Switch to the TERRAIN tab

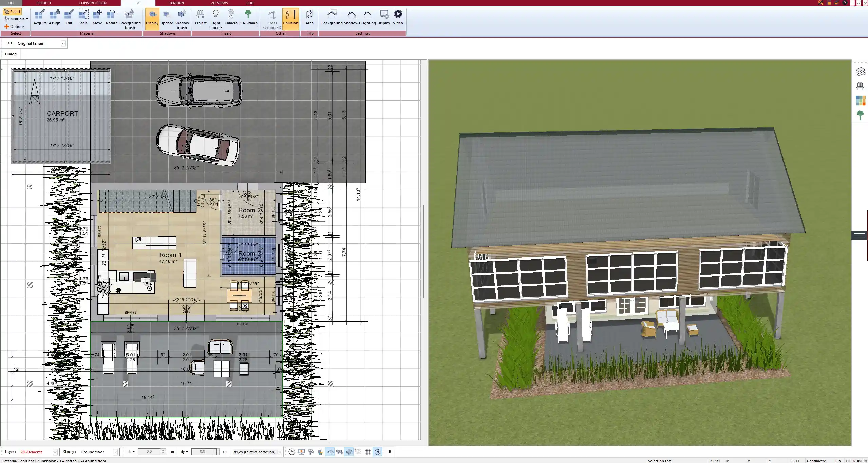click(x=176, y=3)
